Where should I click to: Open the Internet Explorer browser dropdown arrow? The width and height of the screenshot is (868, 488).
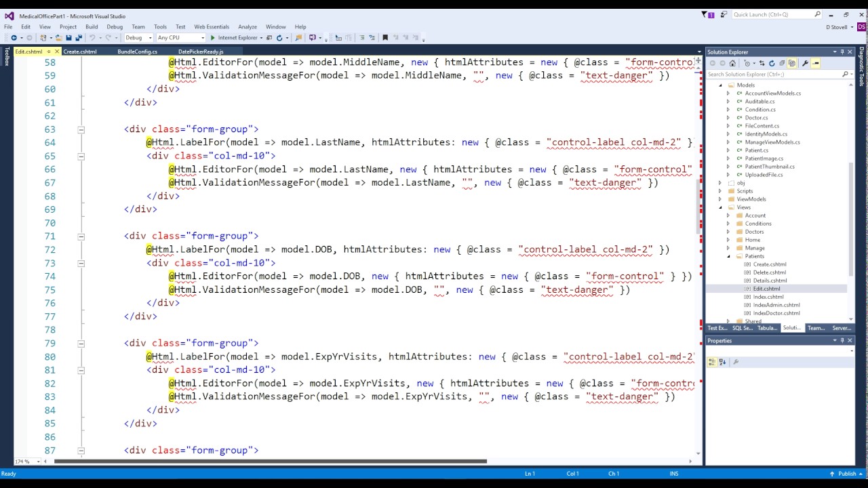point(261,38)
